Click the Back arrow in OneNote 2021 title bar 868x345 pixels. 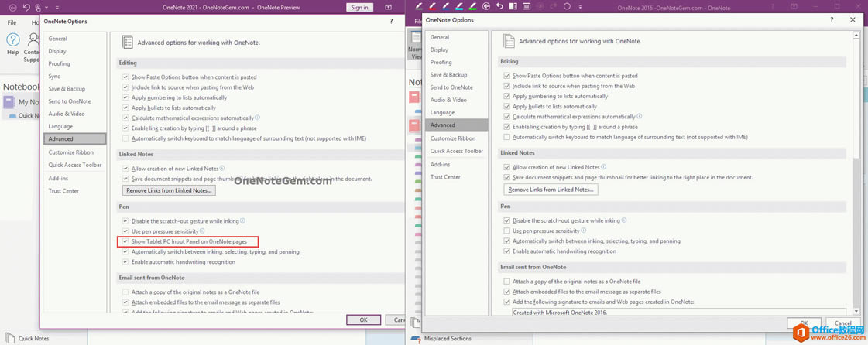click(12, 8)
